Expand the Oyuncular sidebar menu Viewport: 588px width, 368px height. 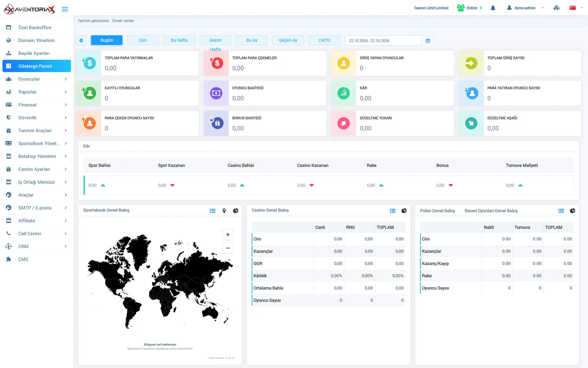pyautogui.click(x=37, y=79)
